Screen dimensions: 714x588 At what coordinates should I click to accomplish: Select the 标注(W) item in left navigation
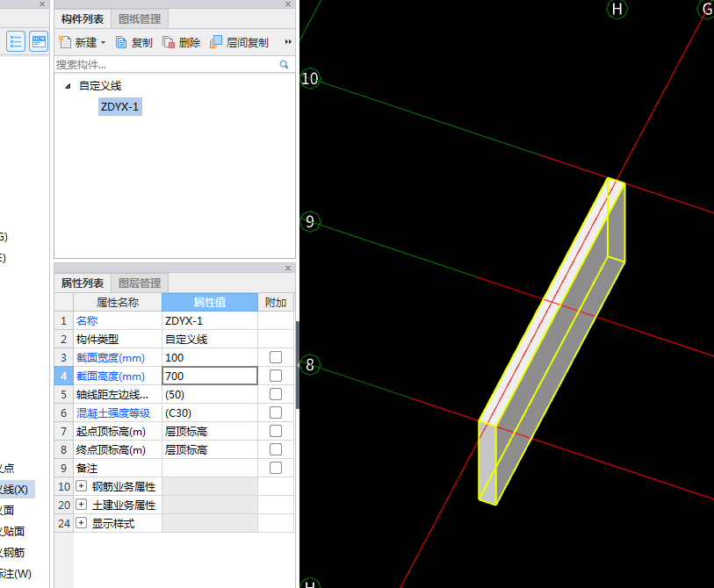pos(16,573)
